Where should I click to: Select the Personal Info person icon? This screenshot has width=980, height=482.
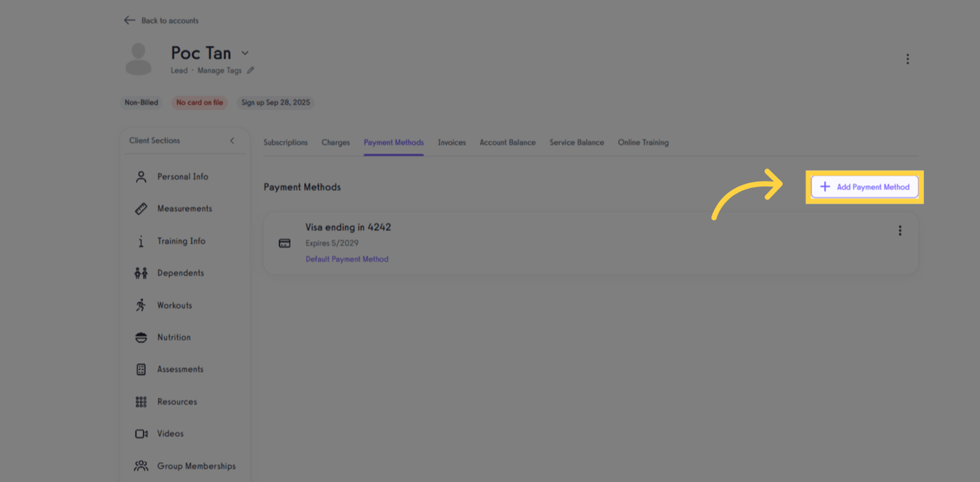(x=141, y=176)
